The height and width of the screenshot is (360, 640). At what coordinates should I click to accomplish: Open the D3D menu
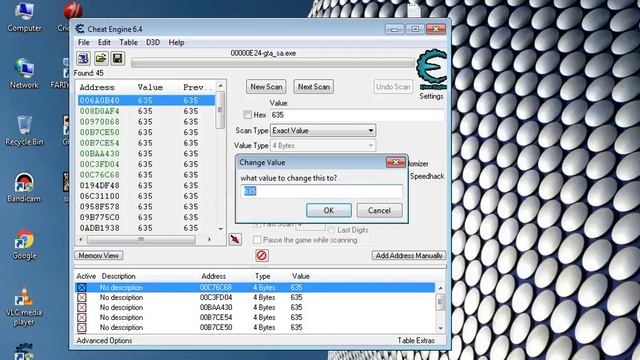coord(153,42)
